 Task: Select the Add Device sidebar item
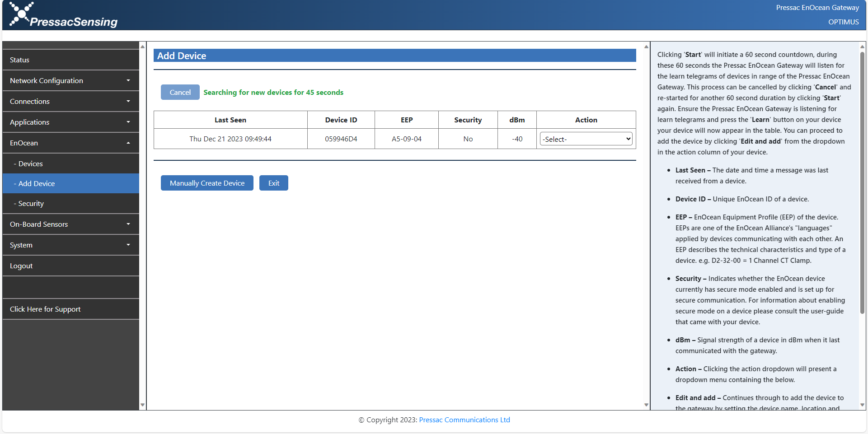pos(70,183)
